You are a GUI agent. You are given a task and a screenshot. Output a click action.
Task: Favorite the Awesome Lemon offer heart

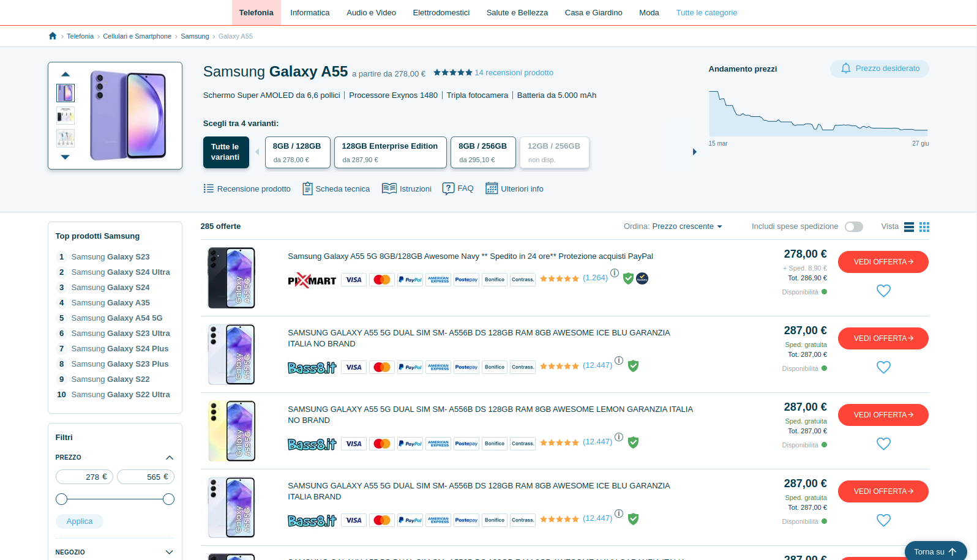pos(883,444)
